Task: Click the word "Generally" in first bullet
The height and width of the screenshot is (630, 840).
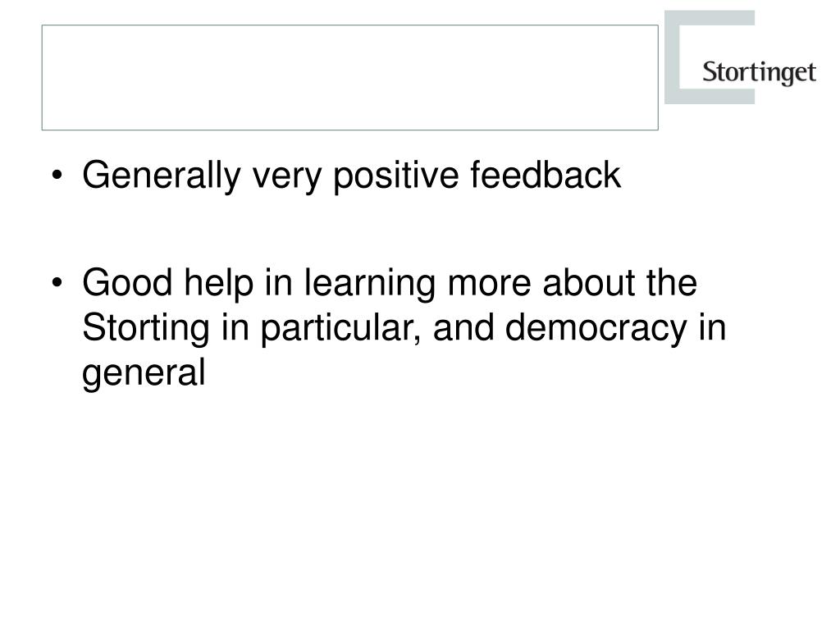Action: (162, 176)
